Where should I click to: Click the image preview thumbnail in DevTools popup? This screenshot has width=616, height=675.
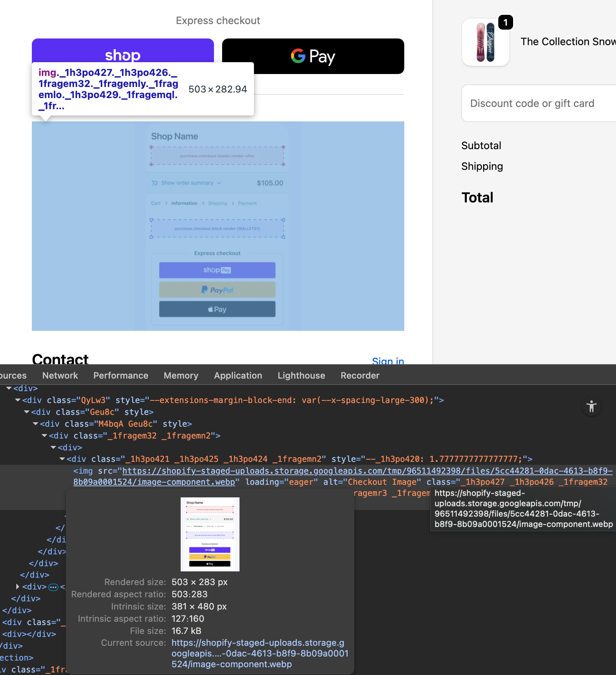pos(210,534)
